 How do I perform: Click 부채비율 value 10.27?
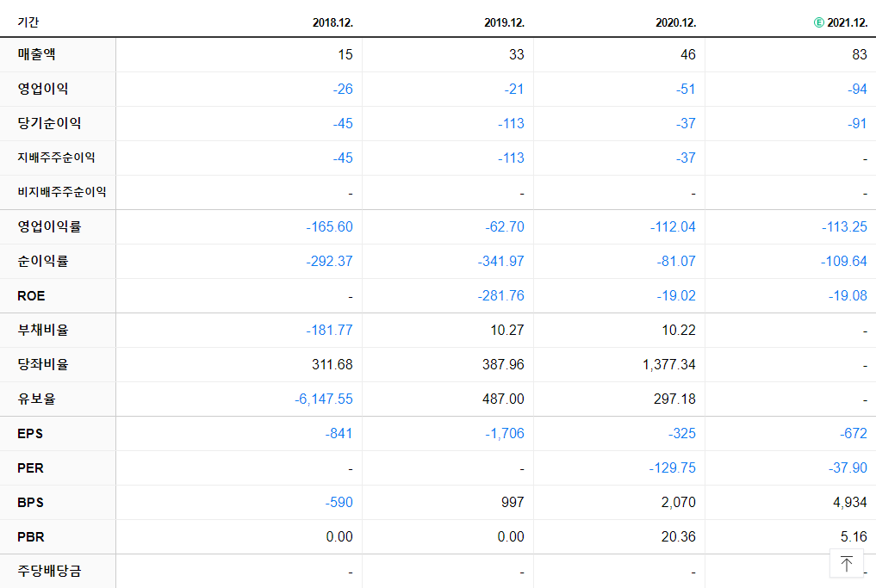pyautogui.click(x=507, y=330)
